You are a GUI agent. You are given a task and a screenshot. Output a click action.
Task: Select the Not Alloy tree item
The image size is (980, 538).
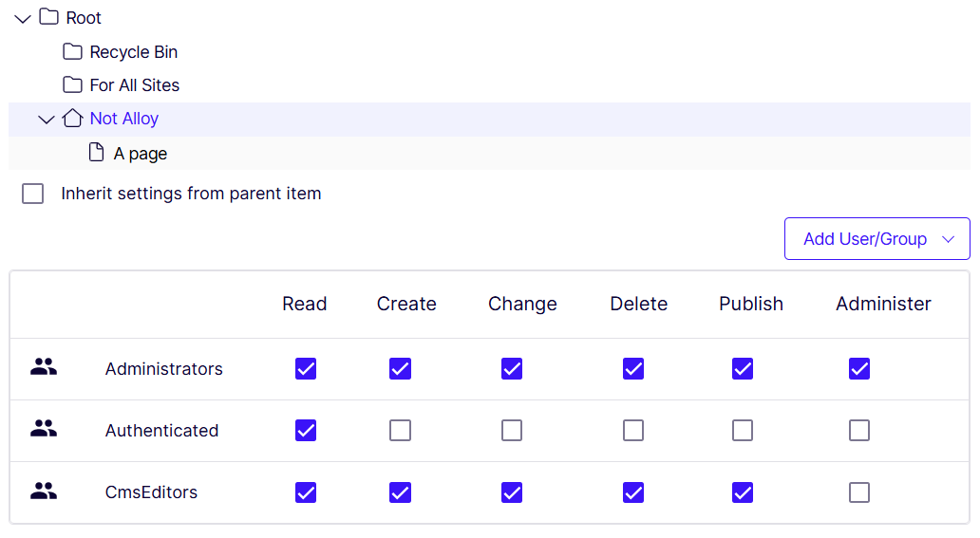[124, 119]
